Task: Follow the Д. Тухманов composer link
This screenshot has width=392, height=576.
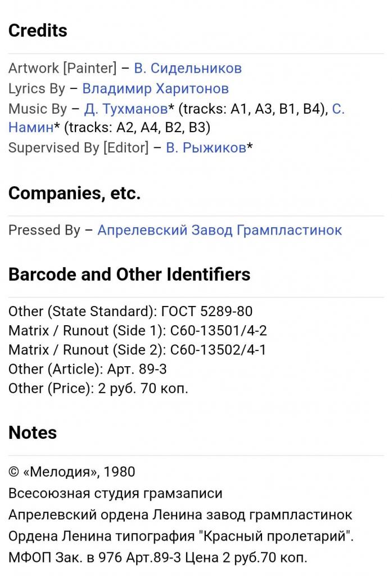Action: coord(125,109)
